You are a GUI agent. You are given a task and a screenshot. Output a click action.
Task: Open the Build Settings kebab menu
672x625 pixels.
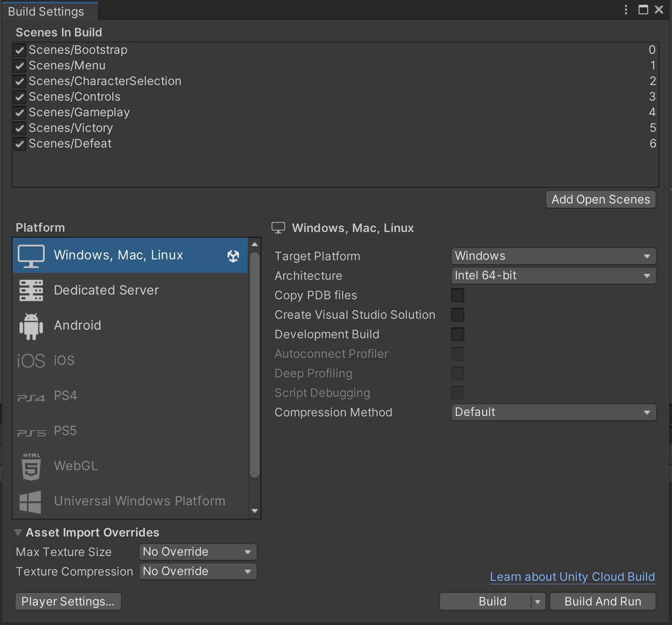point(626,10)
